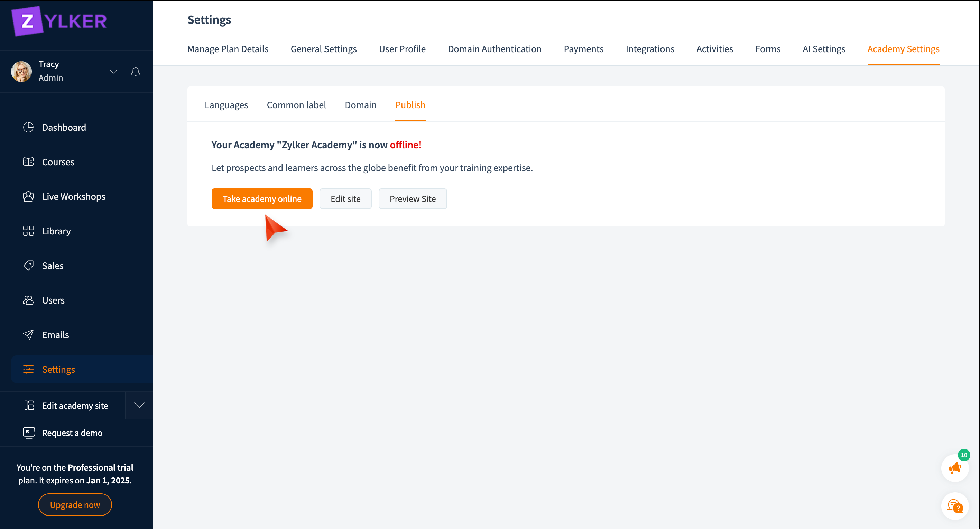Click the Courses book icon
The width and height of the screenshot is (980, 529).
click(x=28, y=162)
